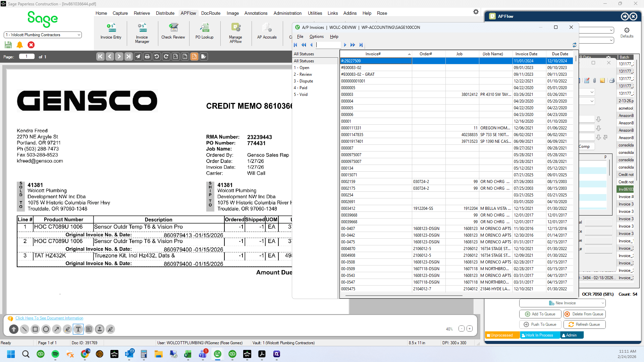Print the document from viewer toolbar

click(x=147, y=57)
